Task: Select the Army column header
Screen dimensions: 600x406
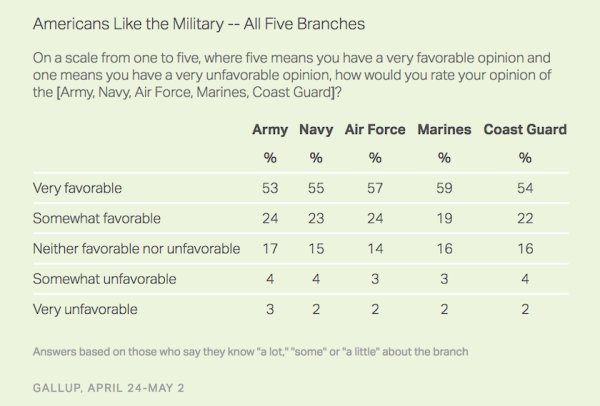Action: click(x=268, y=129)
